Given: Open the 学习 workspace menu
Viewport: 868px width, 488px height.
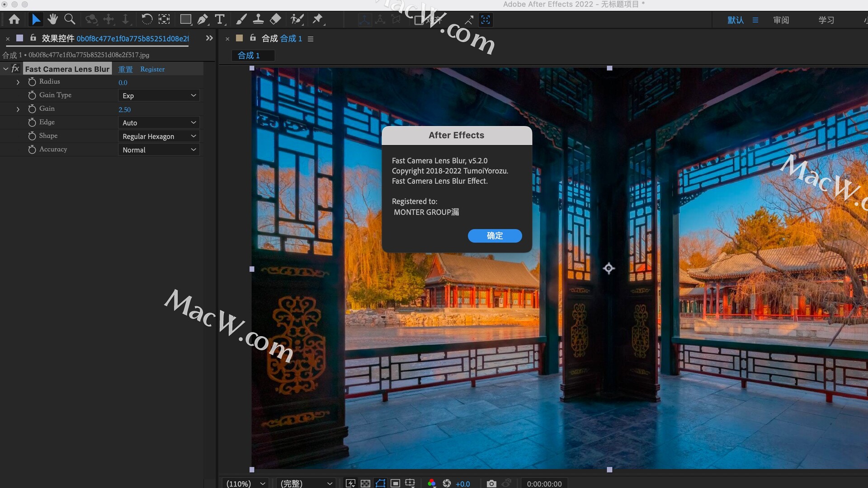Looking at the screenshot, I should 826,20.
